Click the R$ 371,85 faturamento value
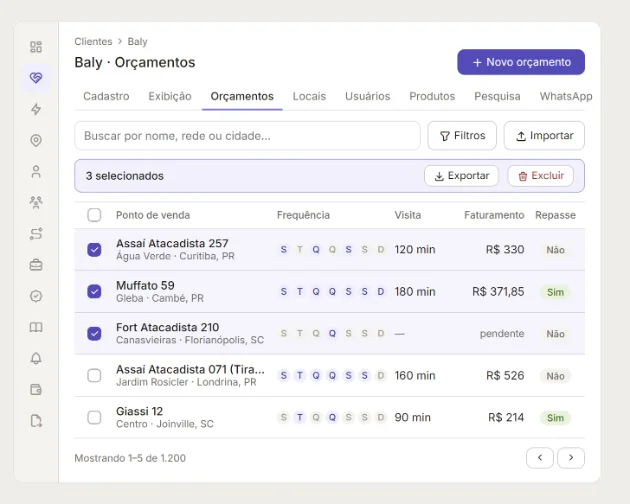 (498, 291)
